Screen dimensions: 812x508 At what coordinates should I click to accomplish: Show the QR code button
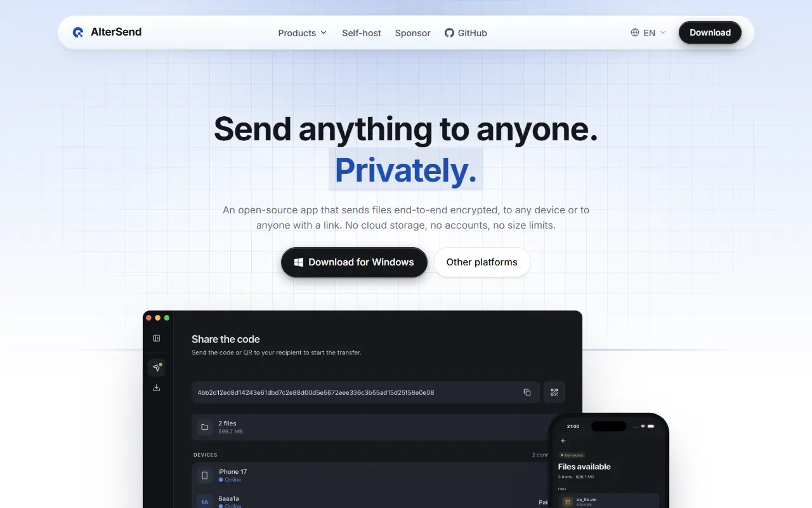554,392
